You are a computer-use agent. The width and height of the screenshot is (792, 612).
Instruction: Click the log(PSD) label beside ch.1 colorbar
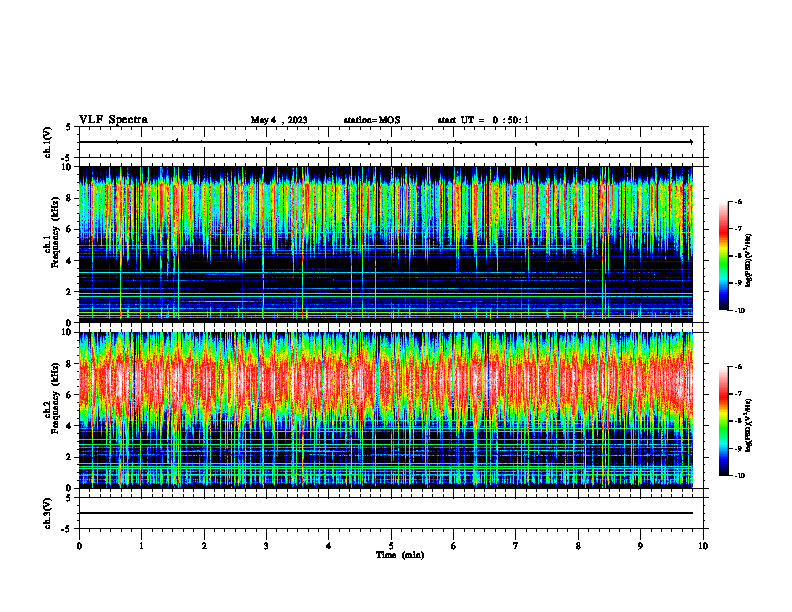(749, 261)
